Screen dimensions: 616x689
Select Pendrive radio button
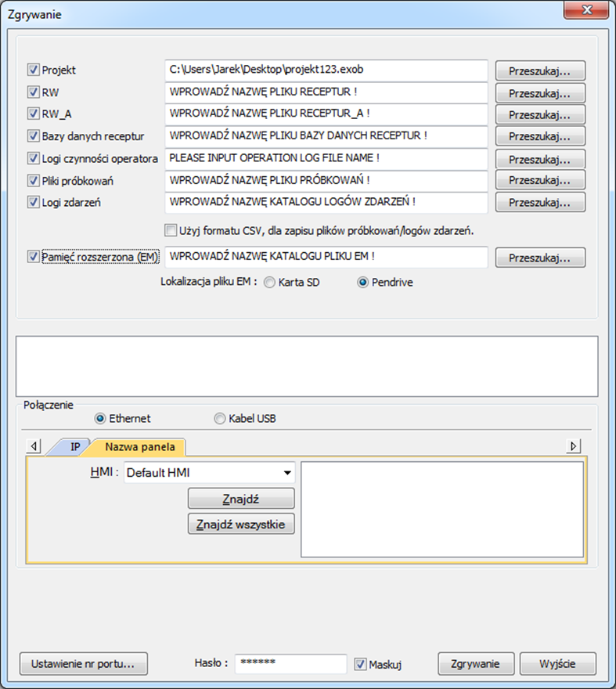click(x=362, y=282)
